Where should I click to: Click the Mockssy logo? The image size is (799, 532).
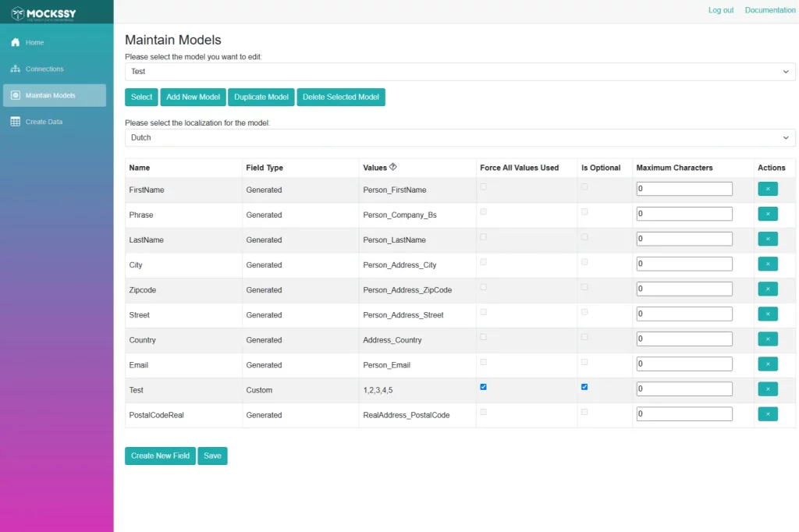click(44, 13)
